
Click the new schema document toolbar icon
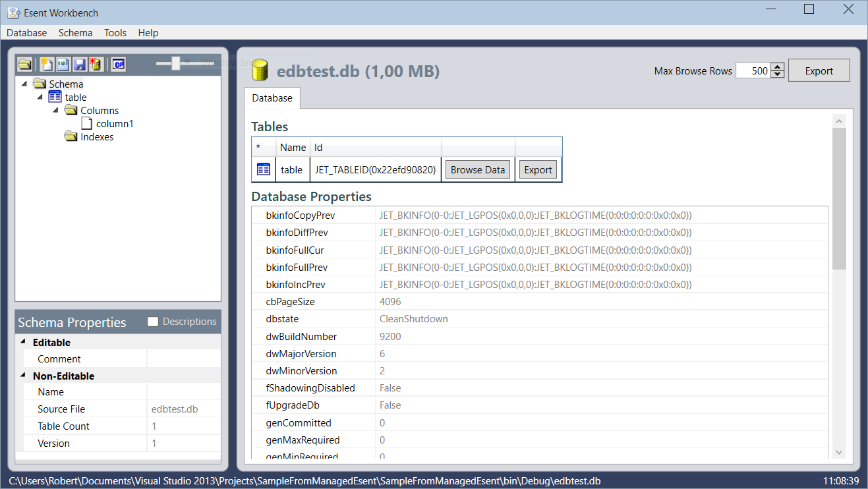(46, 64)
